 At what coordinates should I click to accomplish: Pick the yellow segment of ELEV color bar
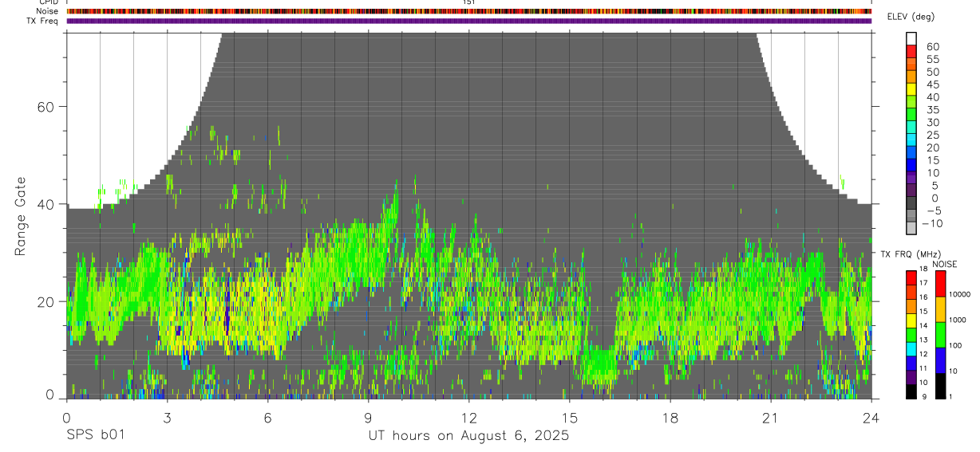tap(911, 88)
